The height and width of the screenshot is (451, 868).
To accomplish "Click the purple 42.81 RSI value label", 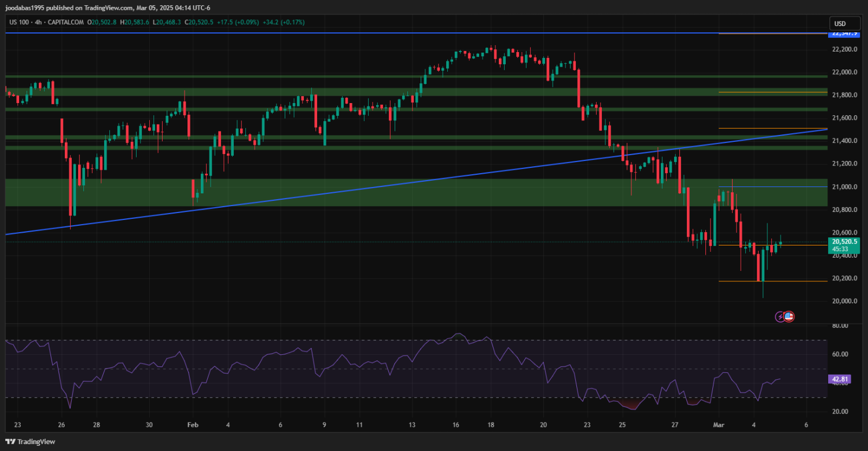I will coord(840,379).
